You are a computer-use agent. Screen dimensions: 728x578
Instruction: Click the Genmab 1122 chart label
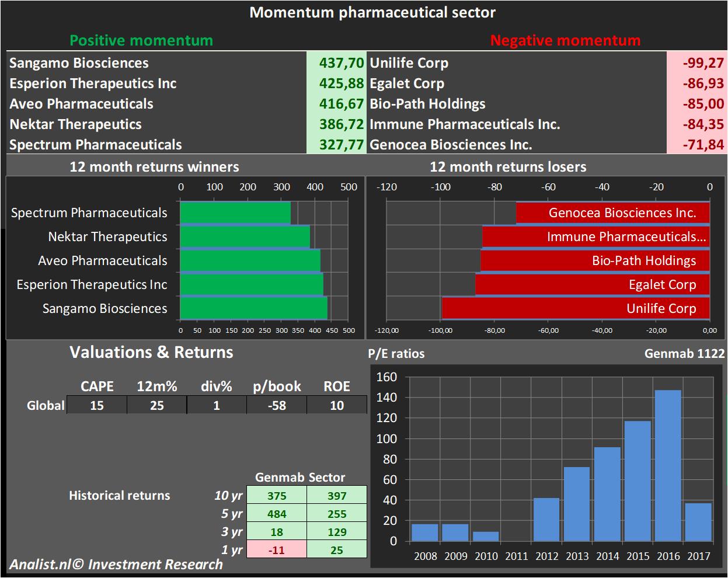[684, 353]
